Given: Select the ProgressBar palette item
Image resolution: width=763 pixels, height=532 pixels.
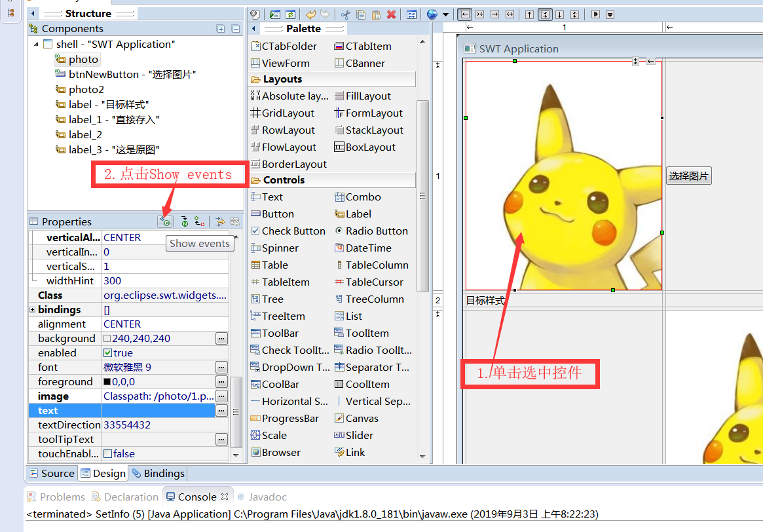Looking at the screenshot, I should [285, 418].
